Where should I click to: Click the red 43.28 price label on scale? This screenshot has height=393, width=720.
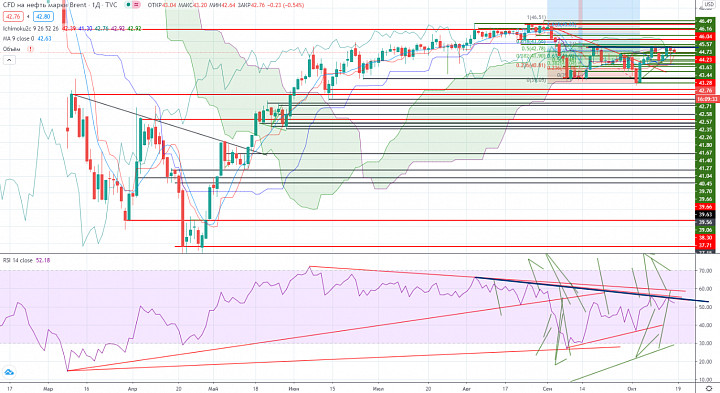coord(705,83)
